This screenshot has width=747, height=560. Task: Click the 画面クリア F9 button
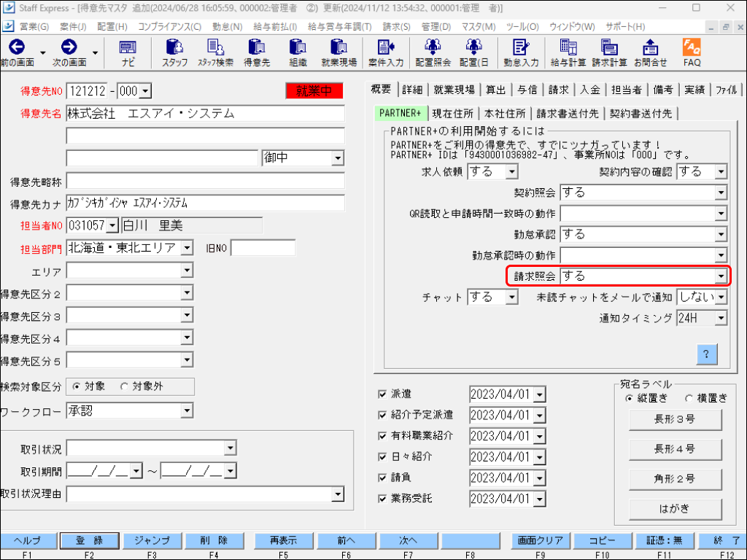(541, 540)
